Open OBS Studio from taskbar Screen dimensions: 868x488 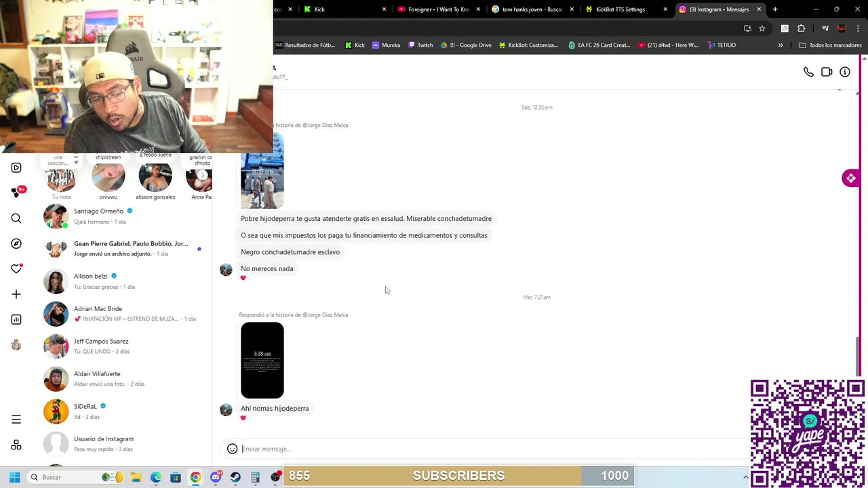275,477
